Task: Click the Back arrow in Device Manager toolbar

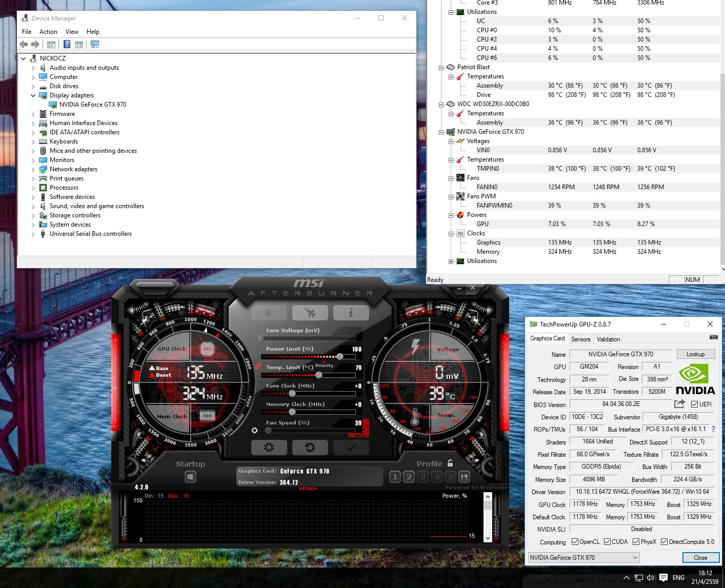Action: click(x=24, y=44)
